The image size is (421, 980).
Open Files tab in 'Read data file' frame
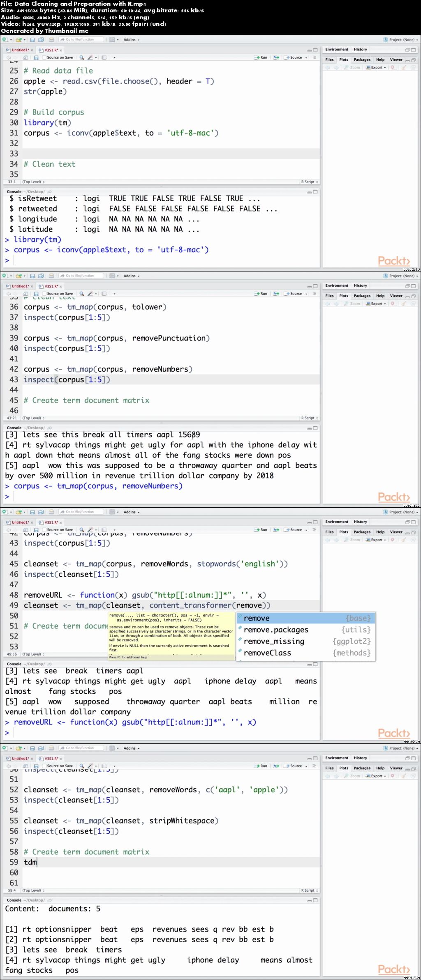[329, 60]
